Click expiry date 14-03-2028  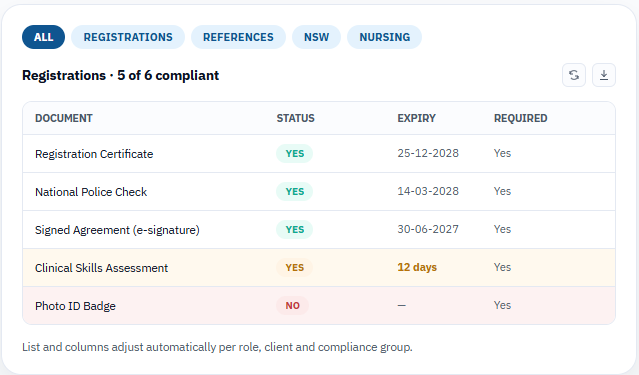click(428, 191)
